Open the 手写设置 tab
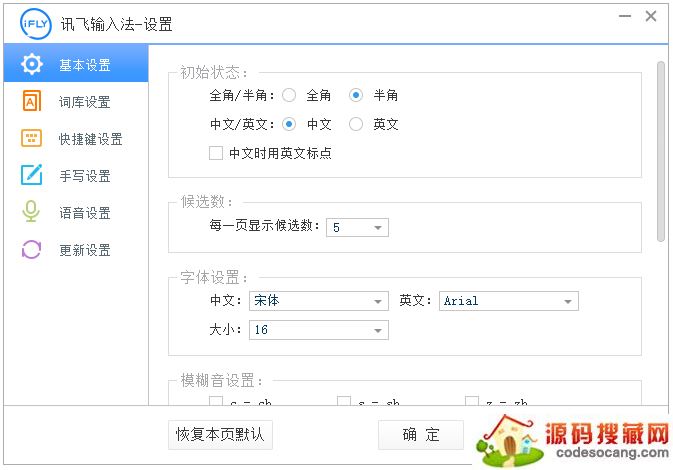673x470 pixels. [x=76, y=175]
